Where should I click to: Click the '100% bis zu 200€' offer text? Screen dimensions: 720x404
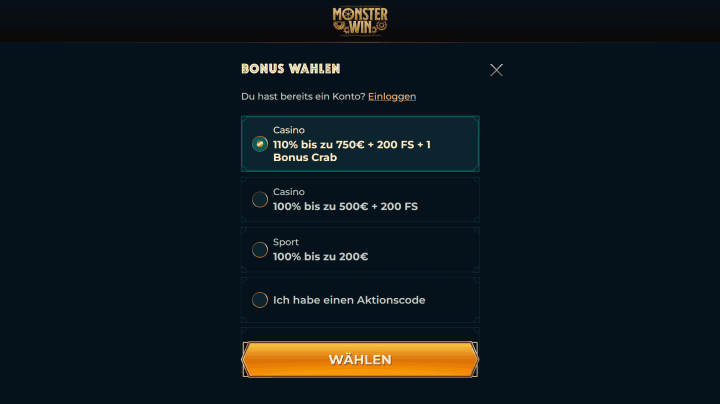click(x=321, y=257)
